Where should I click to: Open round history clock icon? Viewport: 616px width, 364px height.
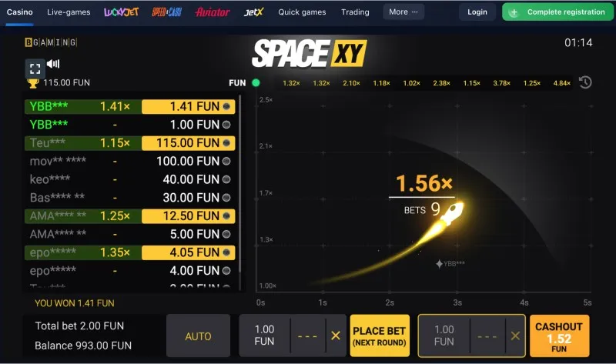(x=585, y=82)
